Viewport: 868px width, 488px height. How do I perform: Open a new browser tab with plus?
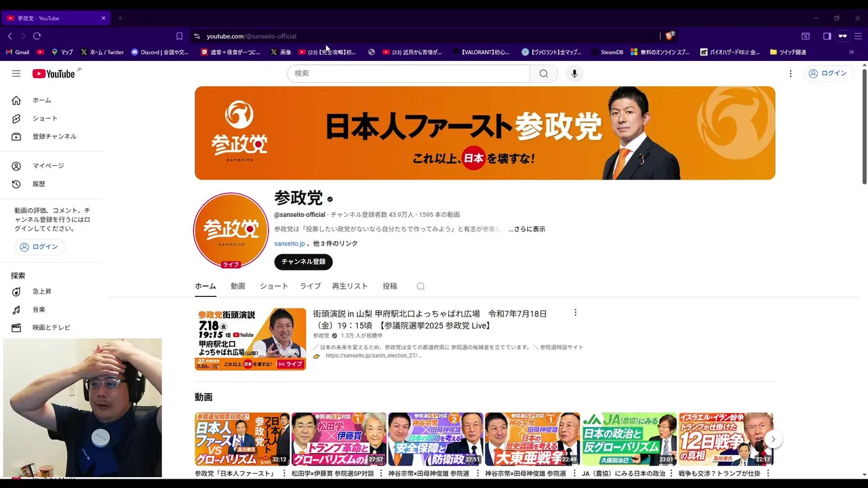[x=120, y=18]
